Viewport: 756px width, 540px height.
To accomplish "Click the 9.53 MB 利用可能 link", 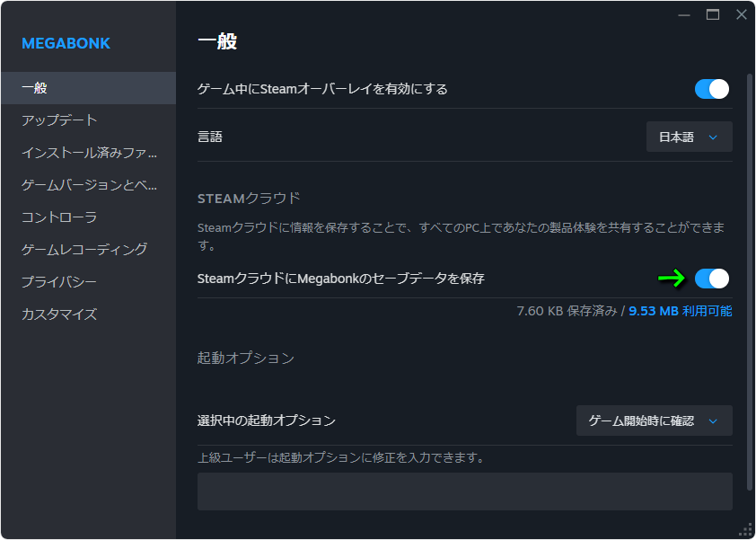I will 680,311.
